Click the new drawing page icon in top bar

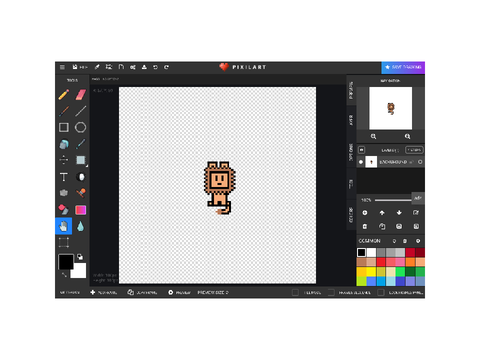pos(121,67)
